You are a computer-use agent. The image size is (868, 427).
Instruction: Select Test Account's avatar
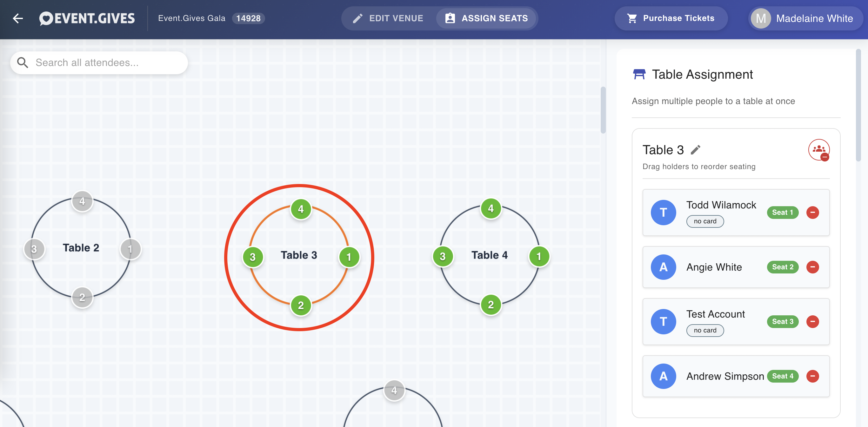click(x=663, y=322)
